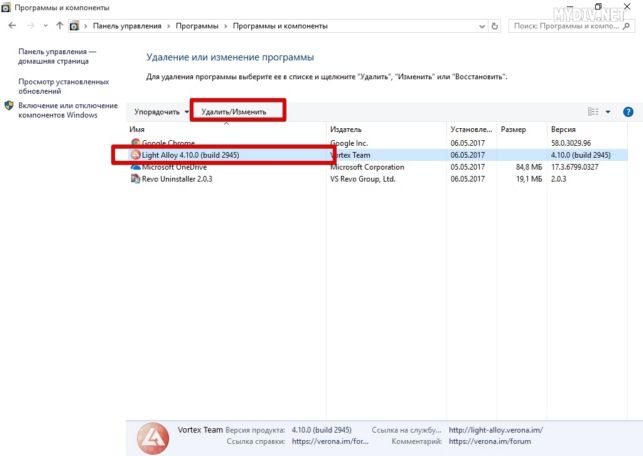Image resolution: width=643 pixels, height=456 pixels.
Task: Click version 58.0.3029.96 cell
Action: point(571,143)
